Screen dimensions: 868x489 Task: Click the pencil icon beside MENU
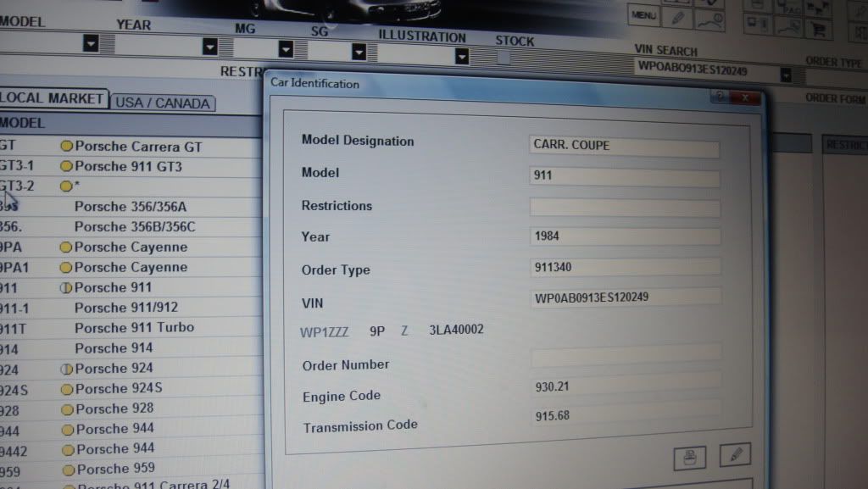677,18
